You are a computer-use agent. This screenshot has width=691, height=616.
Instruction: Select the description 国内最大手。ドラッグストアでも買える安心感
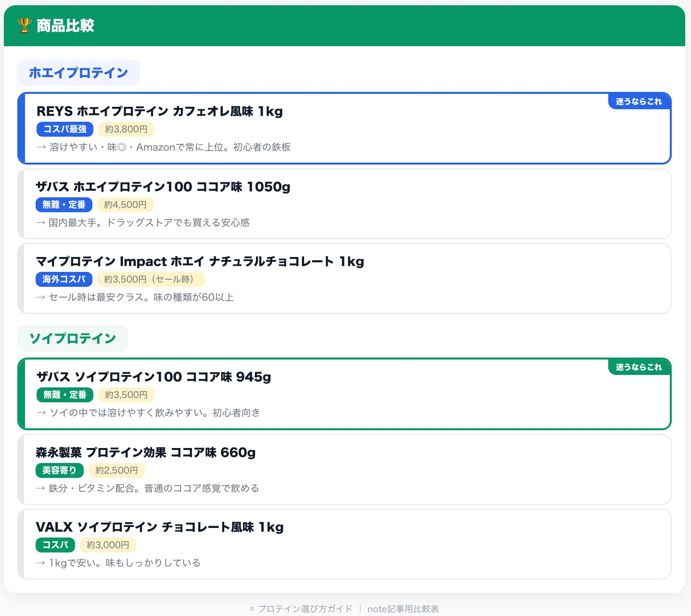tap(143, 222)
